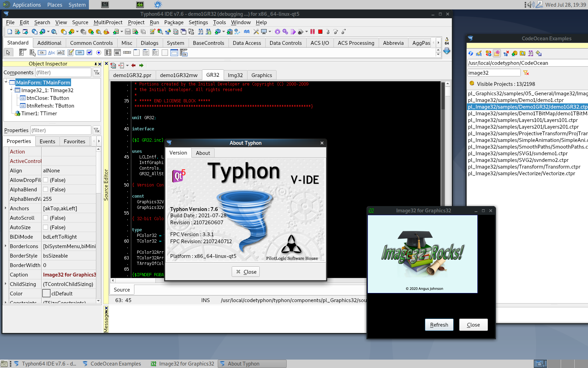
Task: Click Close in Image32 for Graphics32 window
Action: click(473, 325)
